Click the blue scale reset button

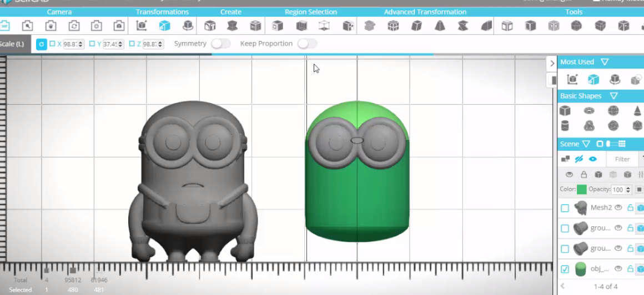pos(42,44)
